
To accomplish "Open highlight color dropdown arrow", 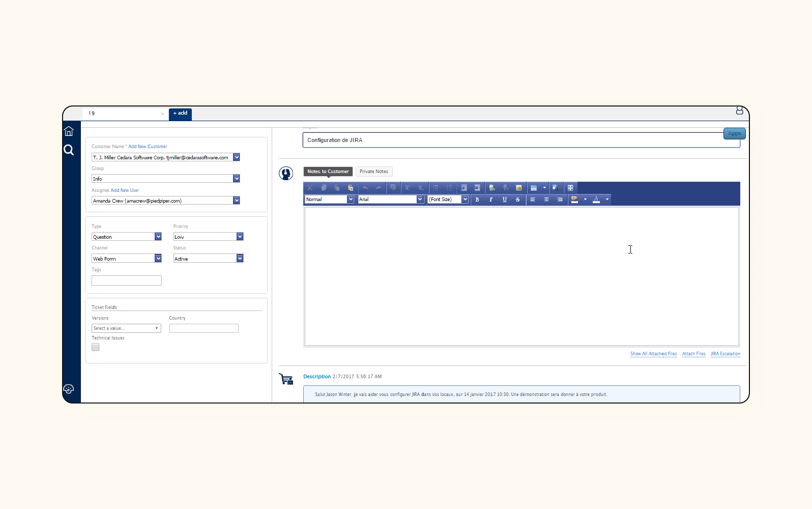I will pyautogui.click(x=585, y=200).
